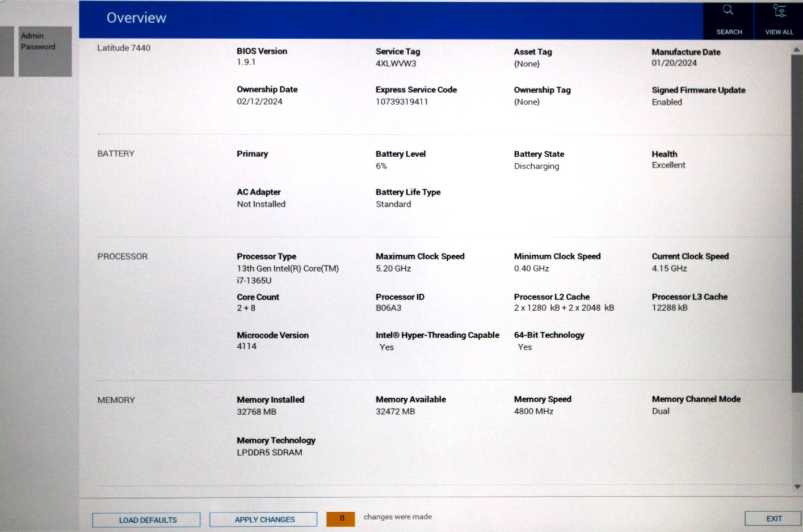The width and height of the screenshot is (803, 532).
Task: Click Health Excellent value
Action: point(669,165)
